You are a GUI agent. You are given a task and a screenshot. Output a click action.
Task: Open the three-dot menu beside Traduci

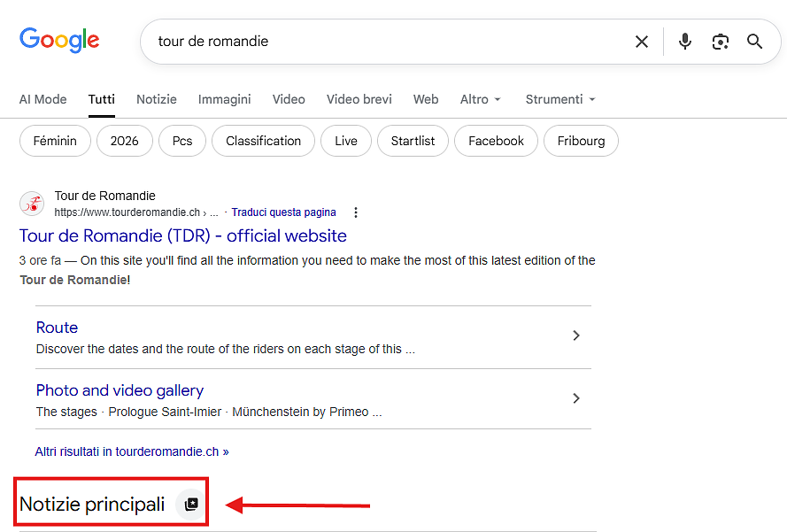[x=355, y=212]
